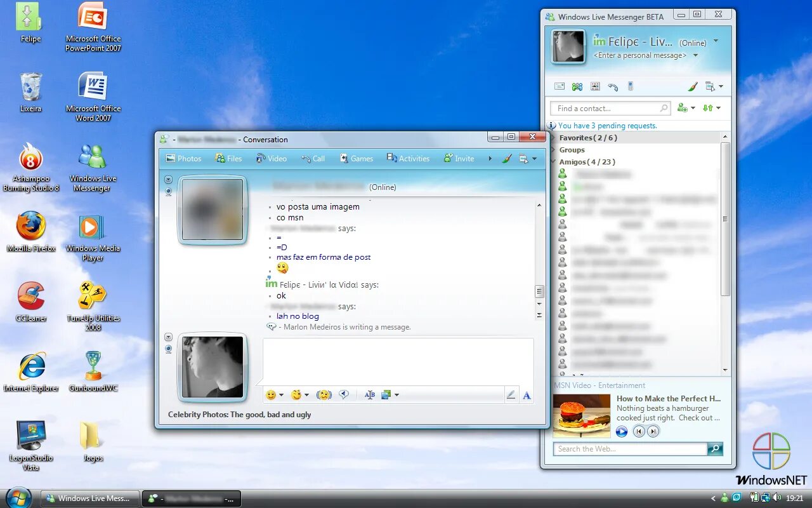
Task: Click Photos in conversation toolbar
Action: (183, 159)
